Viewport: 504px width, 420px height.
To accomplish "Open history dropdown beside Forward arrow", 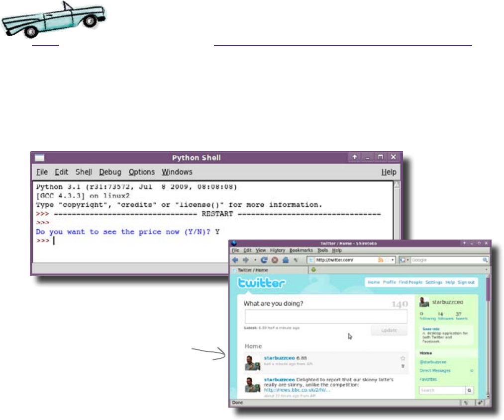I will pyautogui.click(x=255, y=260).
